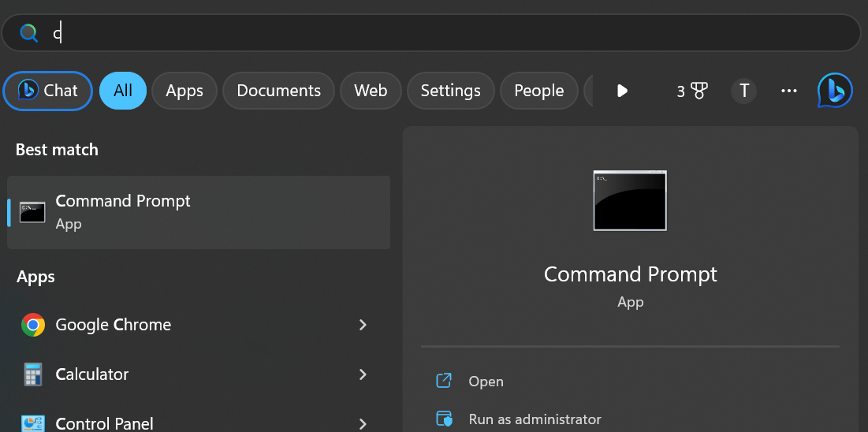The height and width of the screenshot is (432, 868).
Task: Open Bing Chat from the Chat pill
Action: 47,91
